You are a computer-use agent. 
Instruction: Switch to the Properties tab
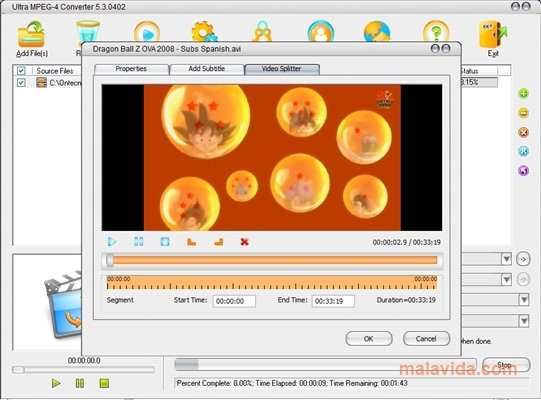pyautogui.click(x=131, y=69)
